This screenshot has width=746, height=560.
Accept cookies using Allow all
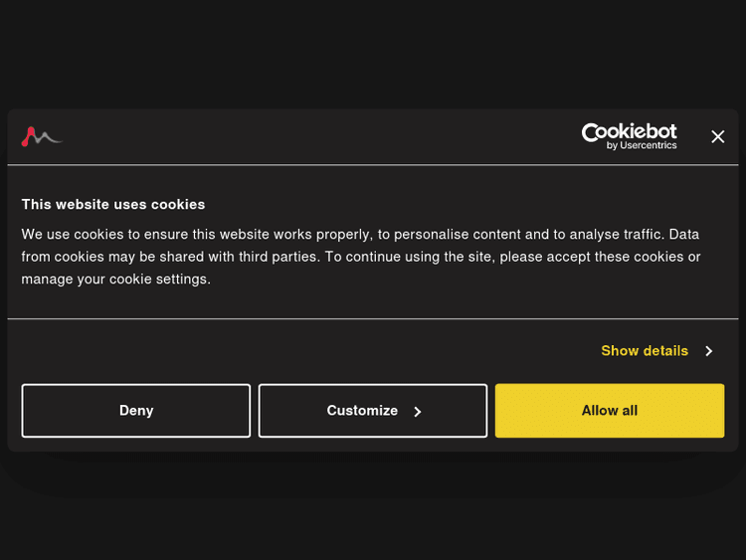point(610,411)
